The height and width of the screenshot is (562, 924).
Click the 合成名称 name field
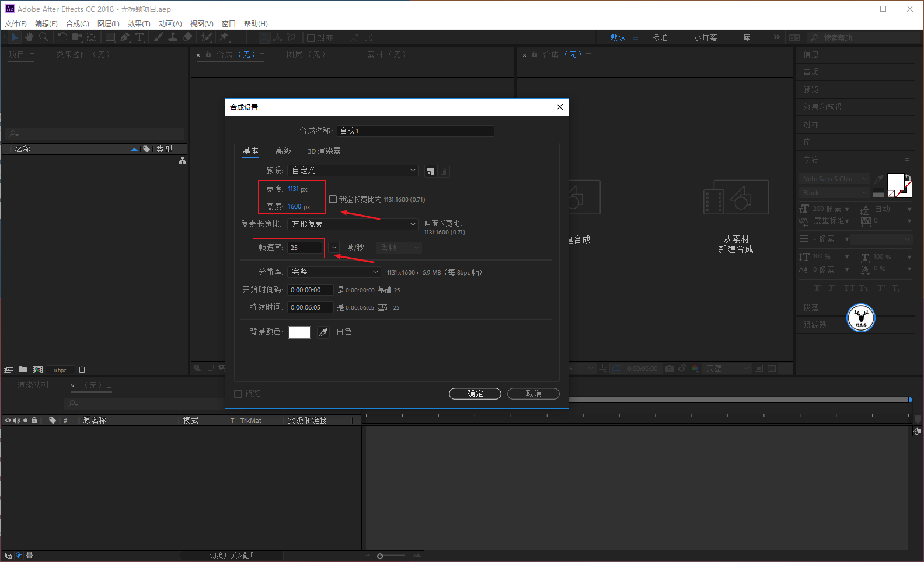(416, 131)
